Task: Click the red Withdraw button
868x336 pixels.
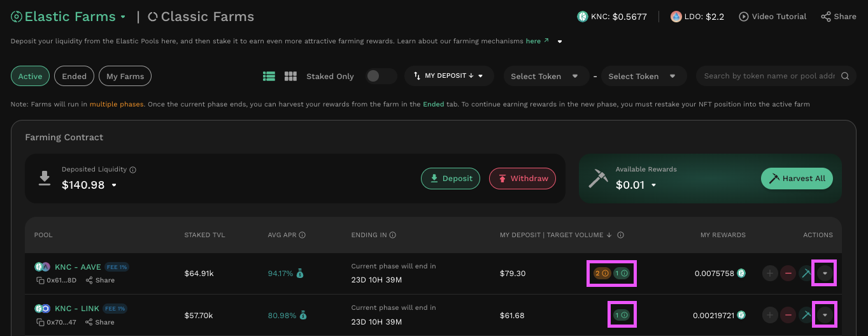Action: point(522,179)
